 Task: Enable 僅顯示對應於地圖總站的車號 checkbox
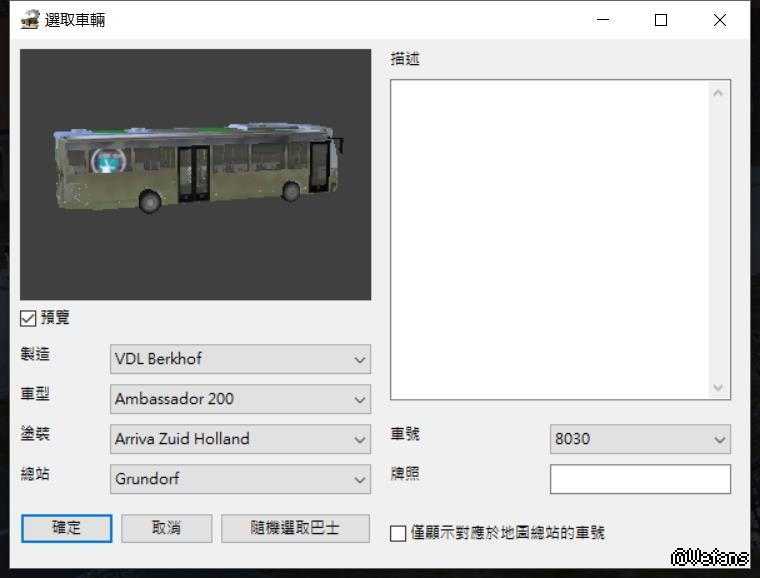click(x=398, y=533)
